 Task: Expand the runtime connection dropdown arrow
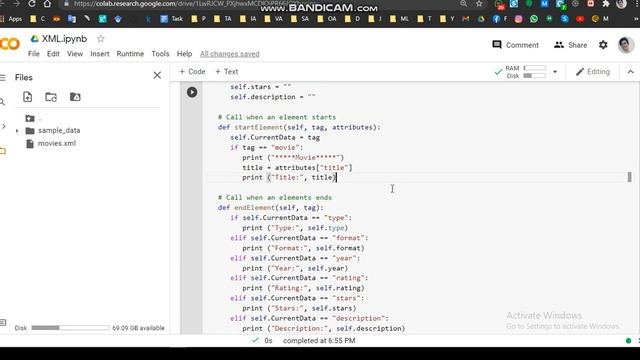[x=555, y=72]
